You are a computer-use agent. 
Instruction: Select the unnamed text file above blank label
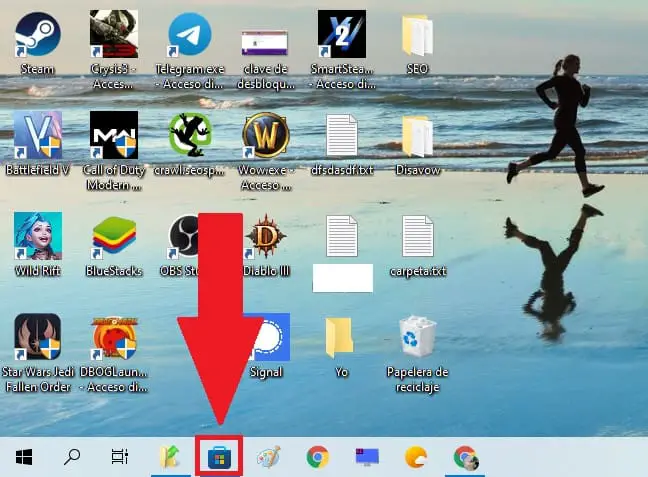(342, 236)
